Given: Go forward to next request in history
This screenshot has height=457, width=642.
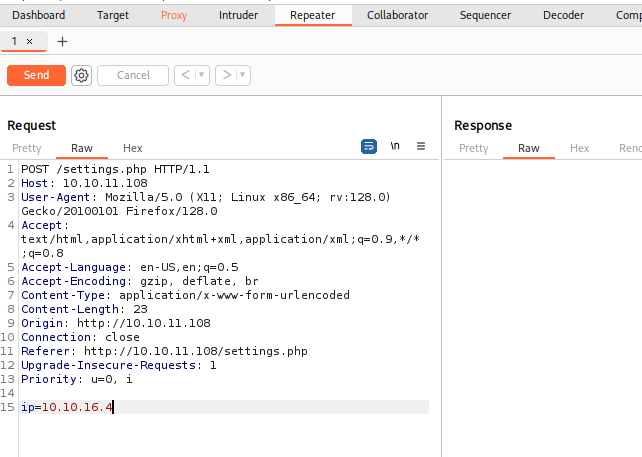Looking at the screenshot, I should 227,75.
